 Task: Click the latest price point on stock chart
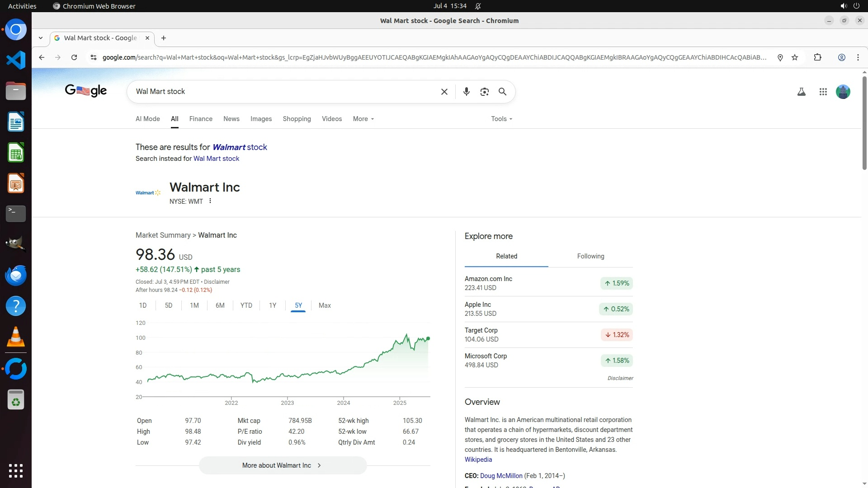click(x=428, y=338)
